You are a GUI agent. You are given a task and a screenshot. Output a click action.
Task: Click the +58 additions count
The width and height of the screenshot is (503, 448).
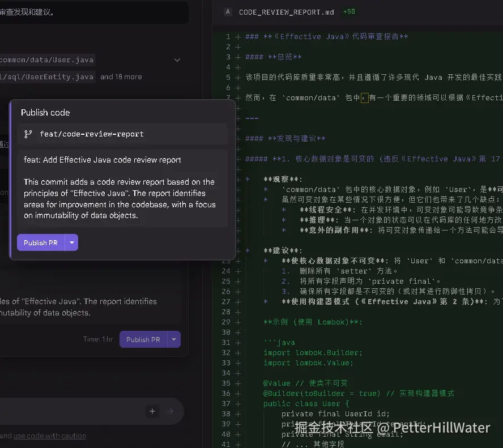[349, 11]
